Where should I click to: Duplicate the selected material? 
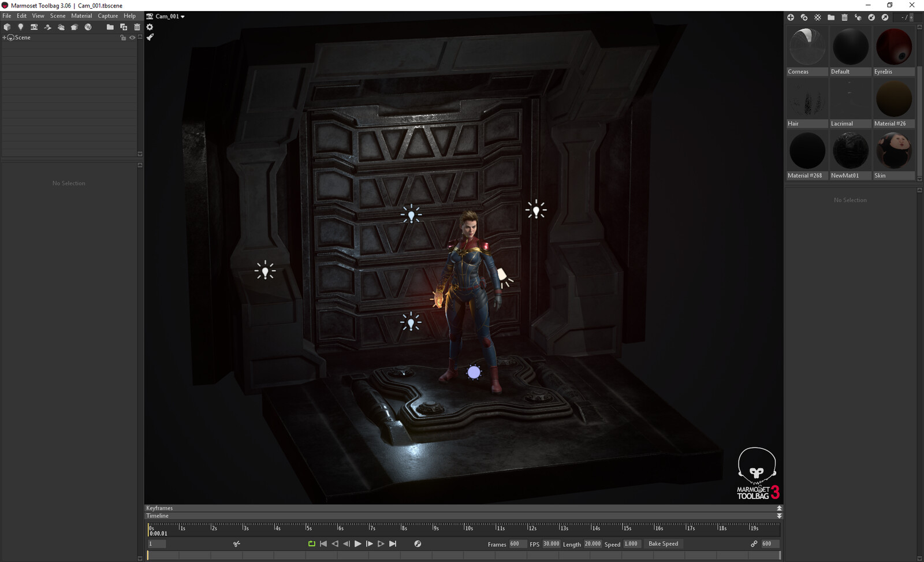coord(804,17)
